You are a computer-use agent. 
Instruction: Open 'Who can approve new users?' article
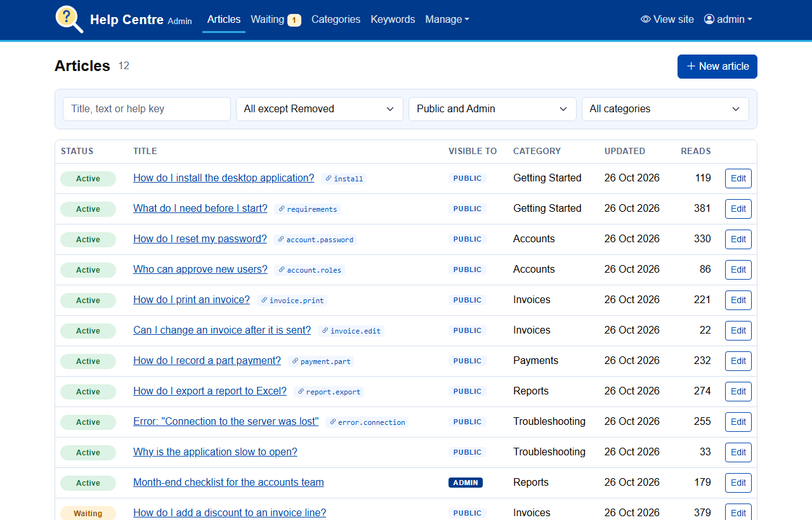pyautogui.click(x=200, y=270)
